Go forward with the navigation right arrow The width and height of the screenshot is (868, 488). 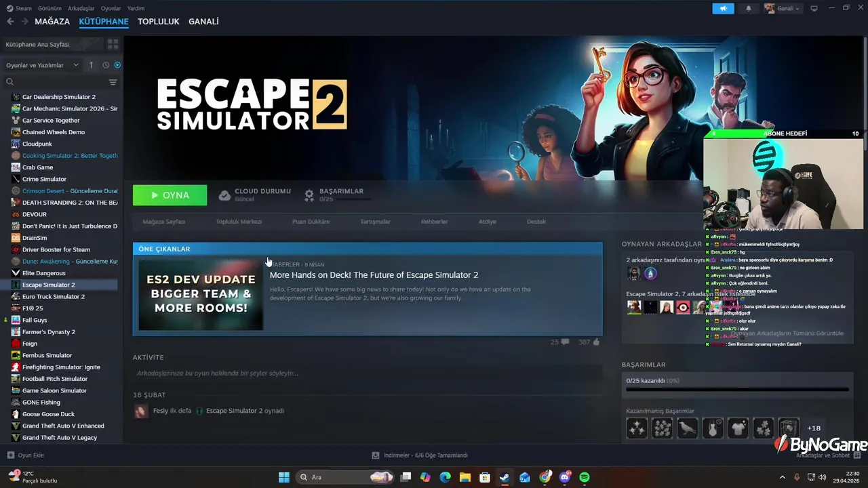(x=24, y=22)
